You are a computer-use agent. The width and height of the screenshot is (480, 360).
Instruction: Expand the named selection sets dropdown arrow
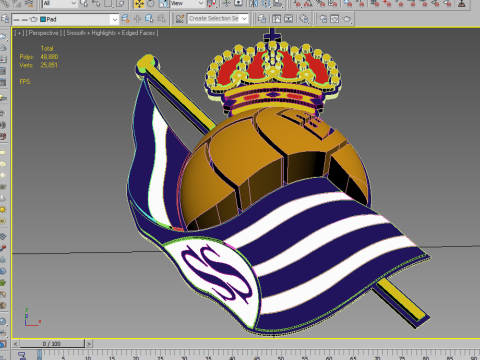(244, 19)
